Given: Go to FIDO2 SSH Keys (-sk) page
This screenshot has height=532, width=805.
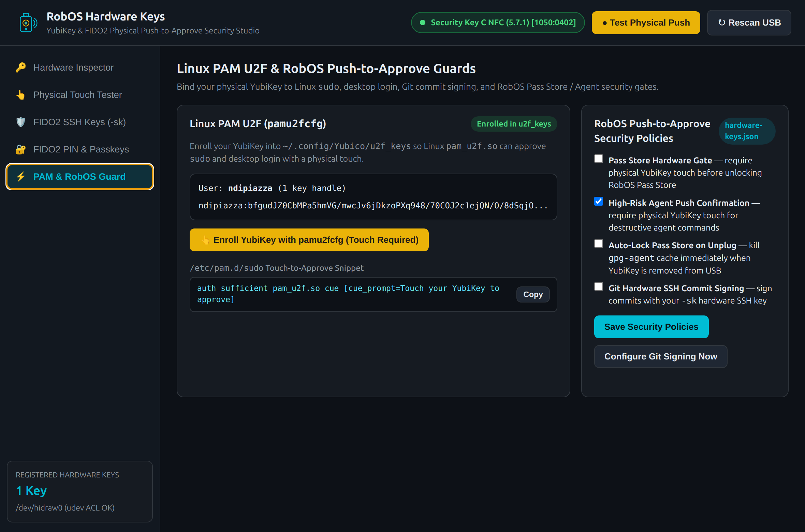Looking at the screenshot, I should (x=80, y=122).
